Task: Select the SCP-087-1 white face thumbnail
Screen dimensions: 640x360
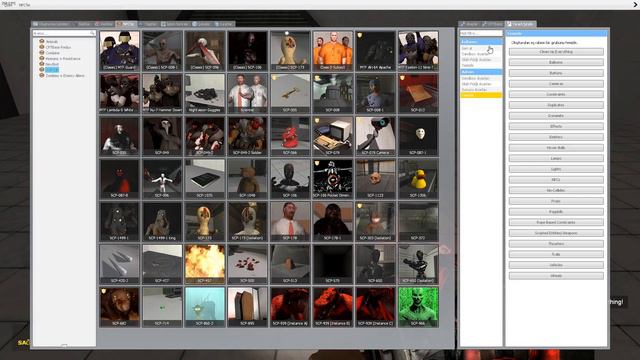Action: tap(418, 136)
